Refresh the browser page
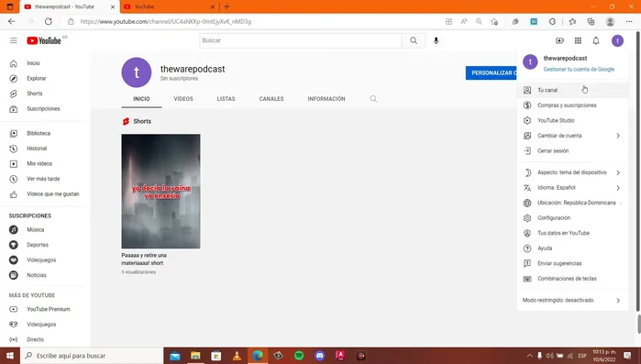This screenshot has width=641, height=364. tap(49, 22)
